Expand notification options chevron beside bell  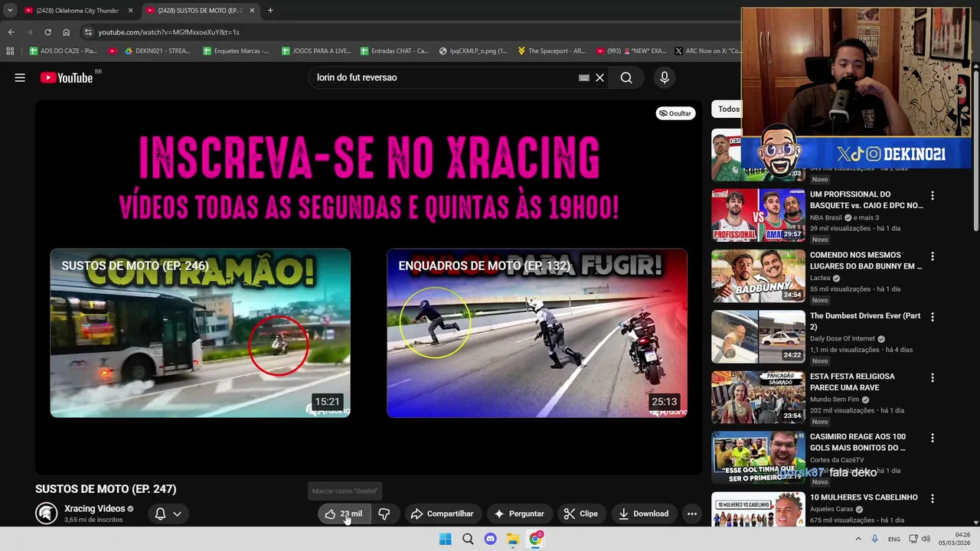click(177, 514)
